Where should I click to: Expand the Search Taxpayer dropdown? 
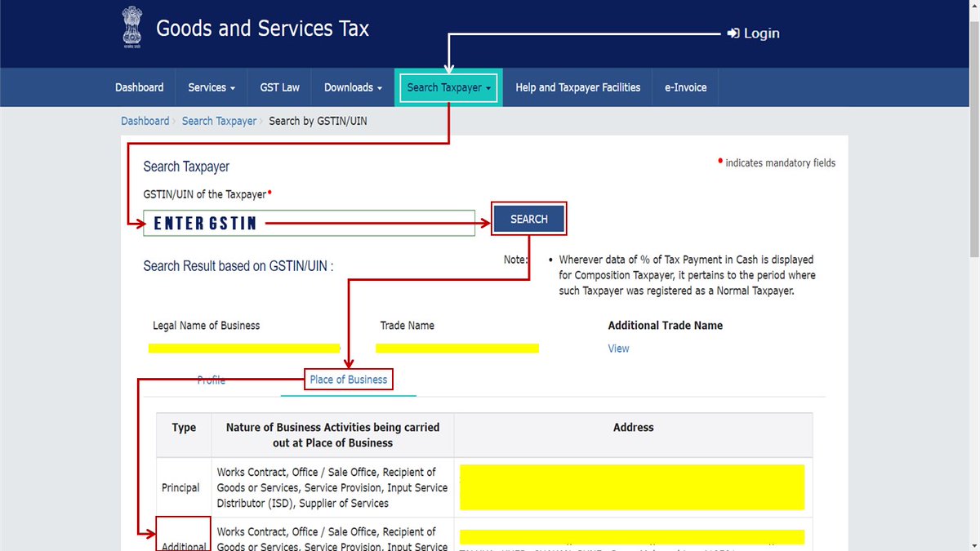pos(449,87)
